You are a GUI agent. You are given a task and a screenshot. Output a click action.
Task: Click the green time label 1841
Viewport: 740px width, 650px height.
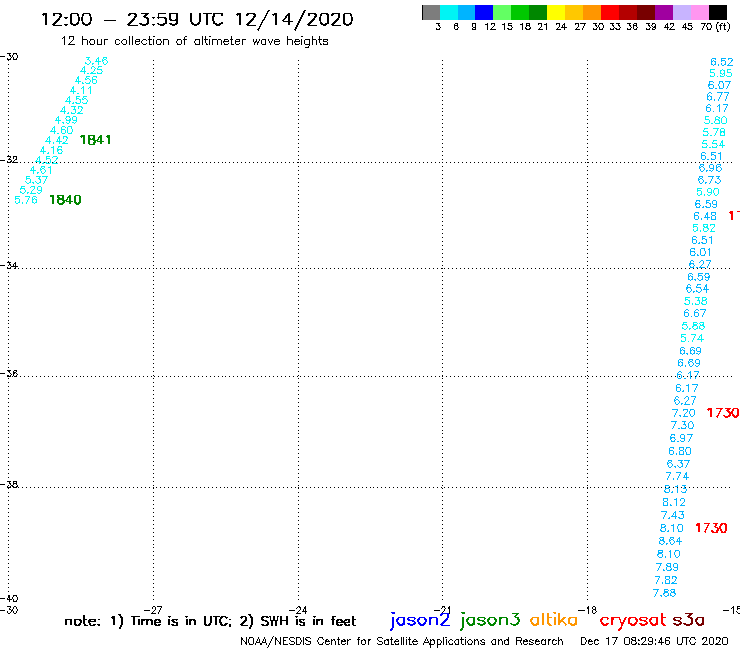(x=95, y=140)
